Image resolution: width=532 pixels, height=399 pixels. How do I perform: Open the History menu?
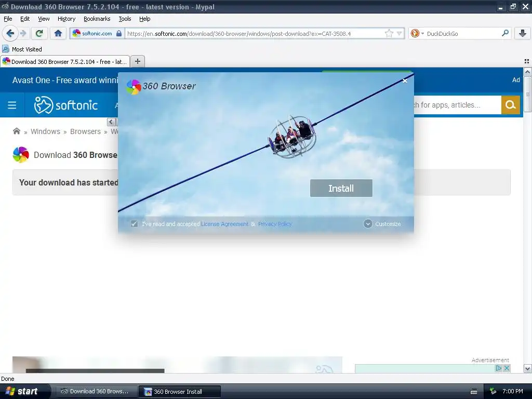coord(66,19)
